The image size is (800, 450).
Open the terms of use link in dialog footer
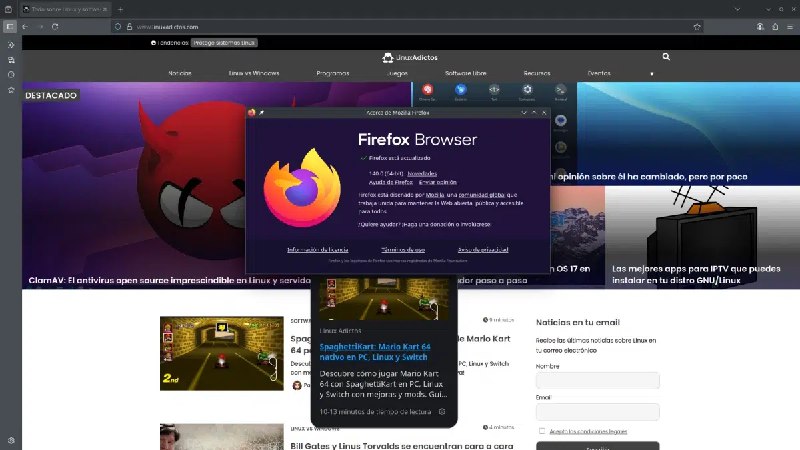(x=403, y=249)
